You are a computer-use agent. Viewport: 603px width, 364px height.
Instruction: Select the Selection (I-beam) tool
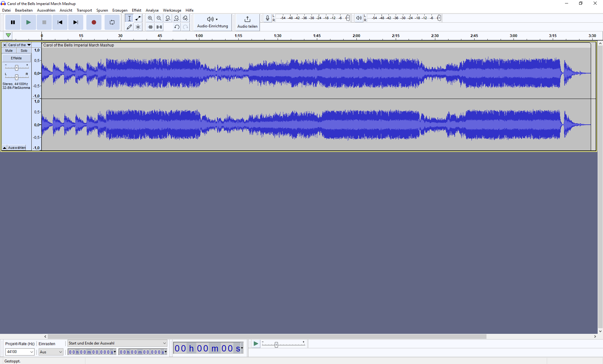[129, 18]
